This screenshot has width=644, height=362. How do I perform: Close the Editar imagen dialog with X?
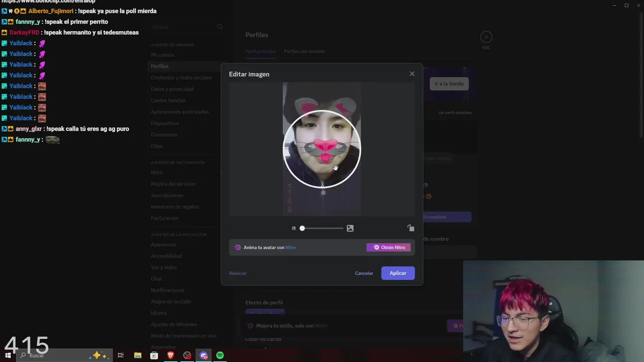(412, 74)
